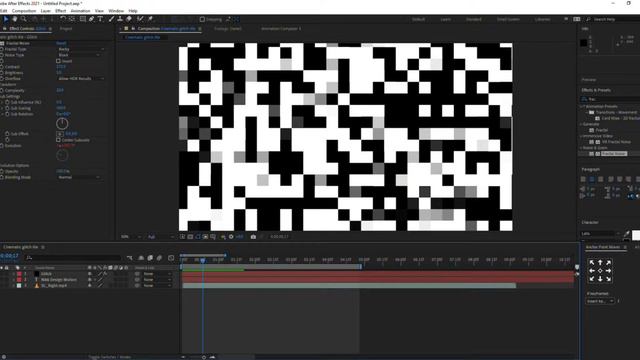Select the Type text tool

point(100,19)
